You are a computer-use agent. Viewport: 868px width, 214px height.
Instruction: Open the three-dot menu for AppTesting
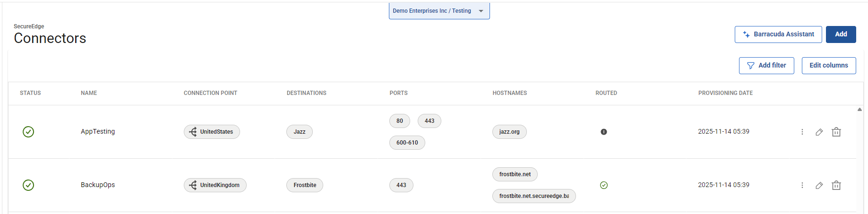point(802,132)
